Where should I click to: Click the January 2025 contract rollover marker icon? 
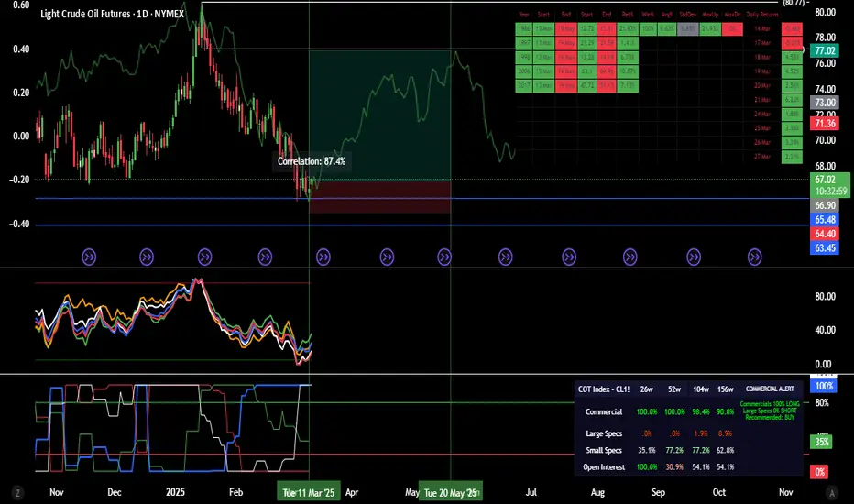[204, 257]
